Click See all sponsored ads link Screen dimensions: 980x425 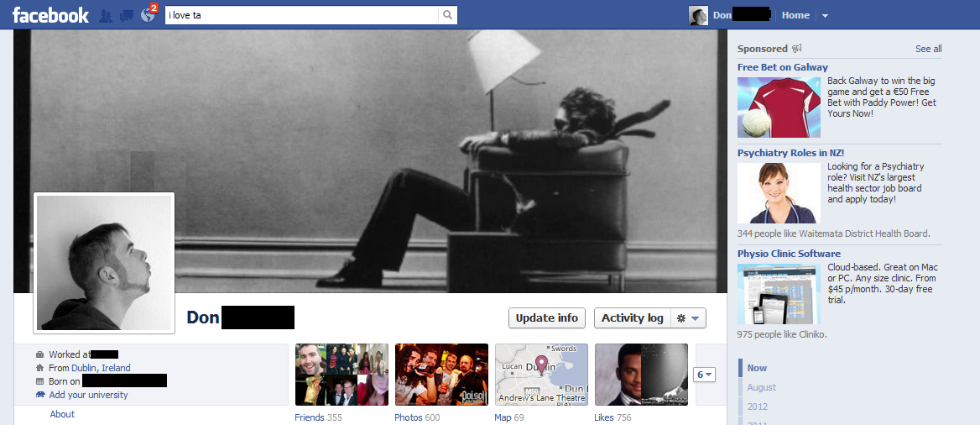coord(928,49)
